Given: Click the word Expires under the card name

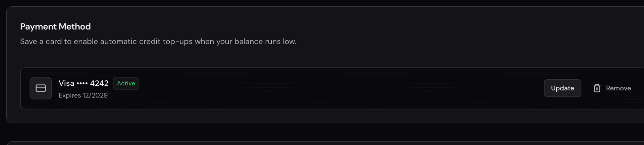Looking at the screenshot, I should (x=70, y=95).
